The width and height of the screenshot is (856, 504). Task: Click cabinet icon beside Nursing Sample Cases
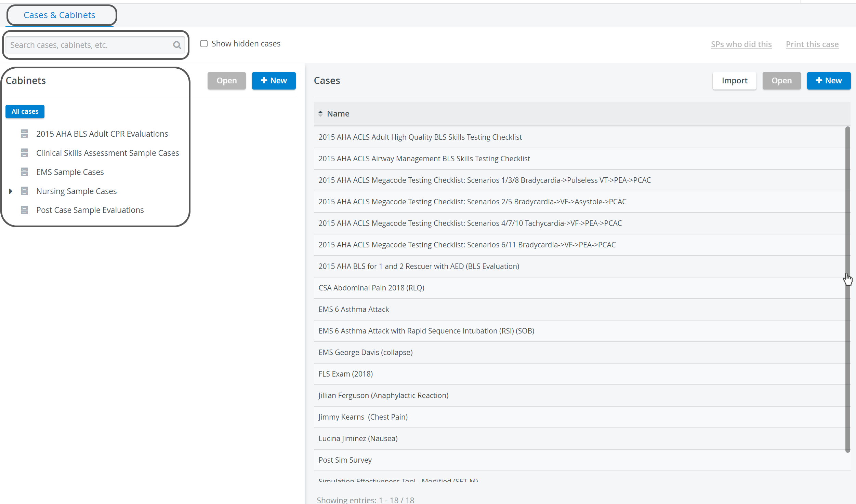tap(24, 191)
